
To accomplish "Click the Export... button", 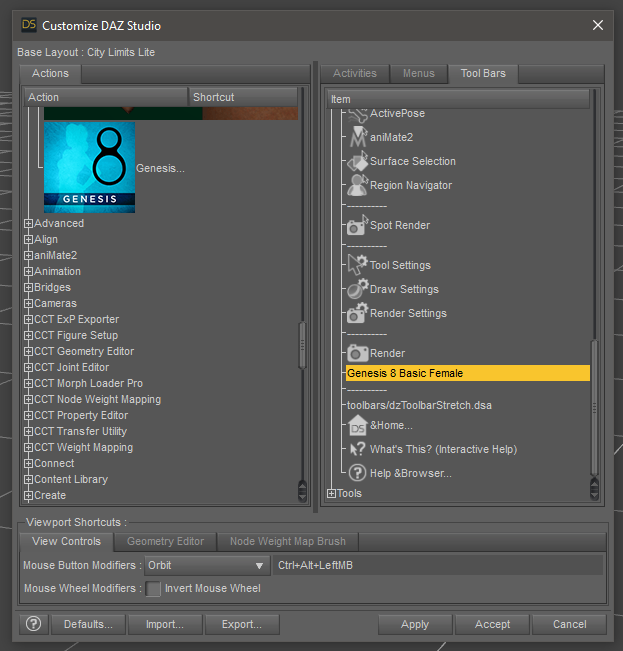I will [x=242, y=624].
